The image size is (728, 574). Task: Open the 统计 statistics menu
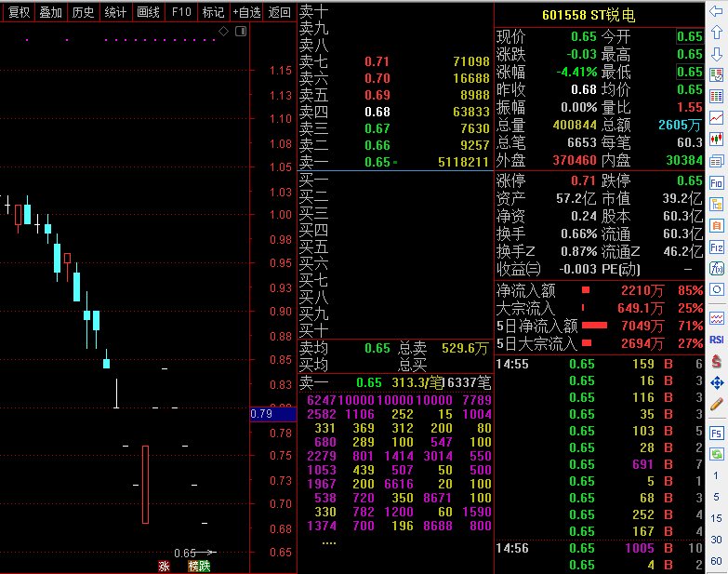(115, 12)
